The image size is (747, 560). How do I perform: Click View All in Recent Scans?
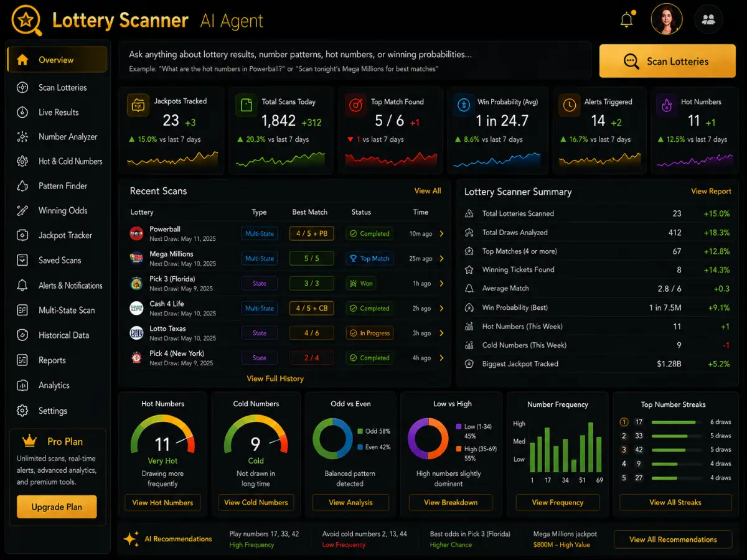coord(428,191)
